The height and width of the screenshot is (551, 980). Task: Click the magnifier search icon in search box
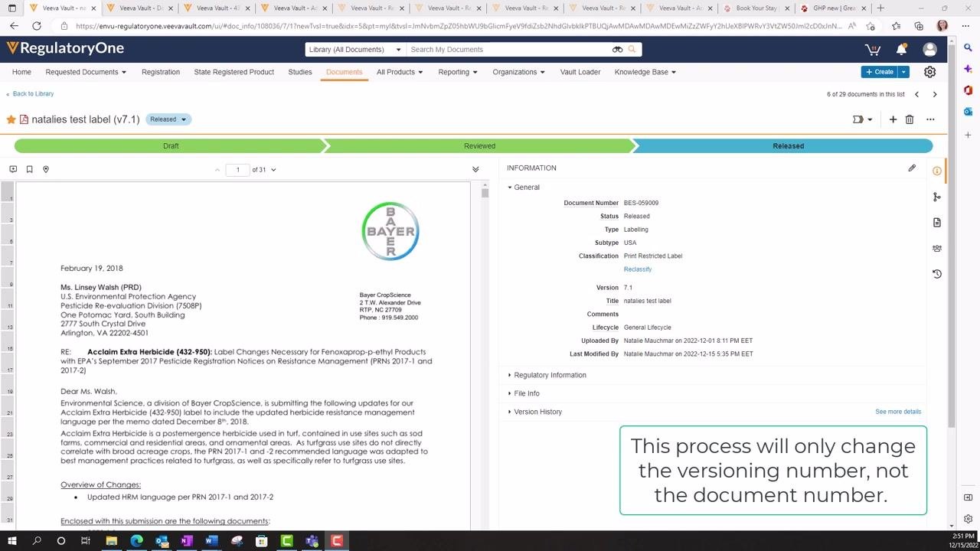pos(632,50)
